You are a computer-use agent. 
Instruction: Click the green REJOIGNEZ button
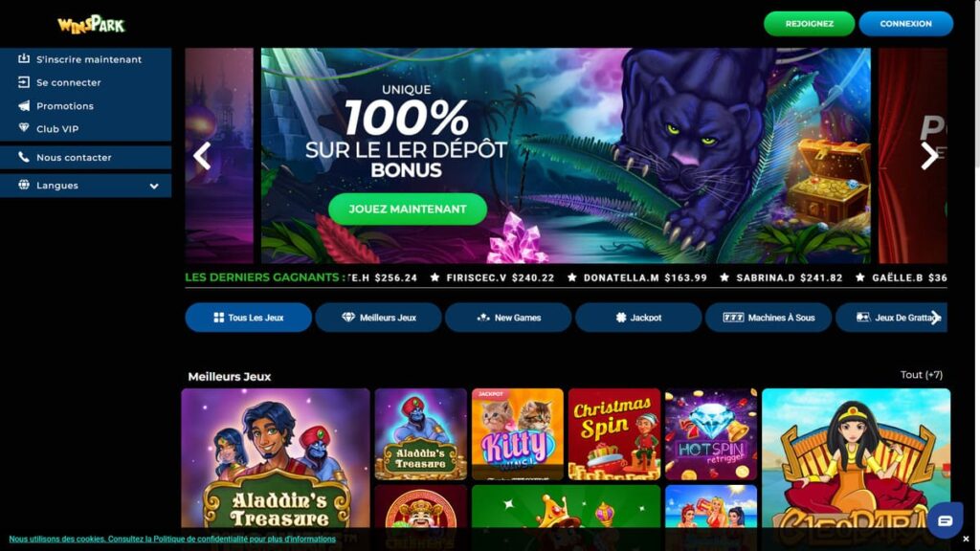click(809, 24)
